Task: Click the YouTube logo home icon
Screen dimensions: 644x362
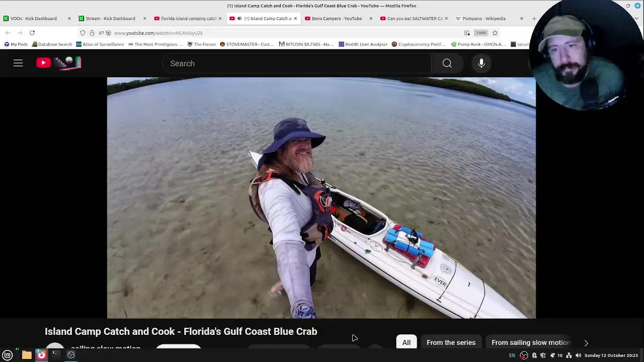Action: (58, 63)
